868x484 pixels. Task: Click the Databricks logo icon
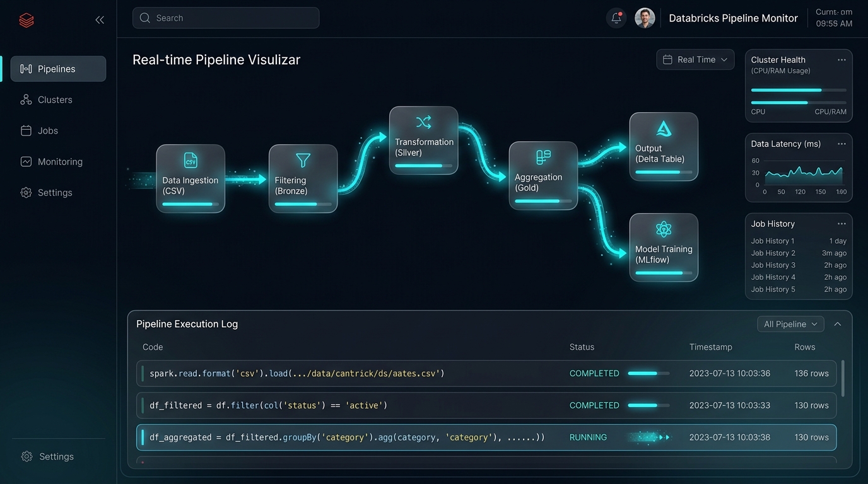26,20
